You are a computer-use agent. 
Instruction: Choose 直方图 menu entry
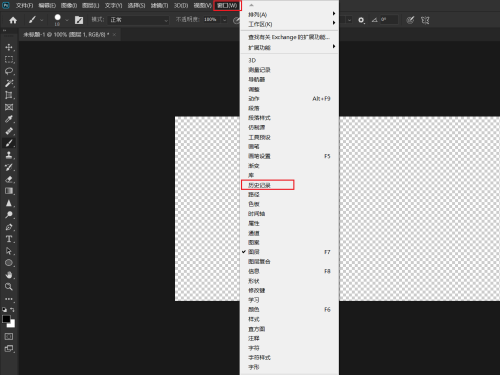pyautogui.click(x=289, y=329)
